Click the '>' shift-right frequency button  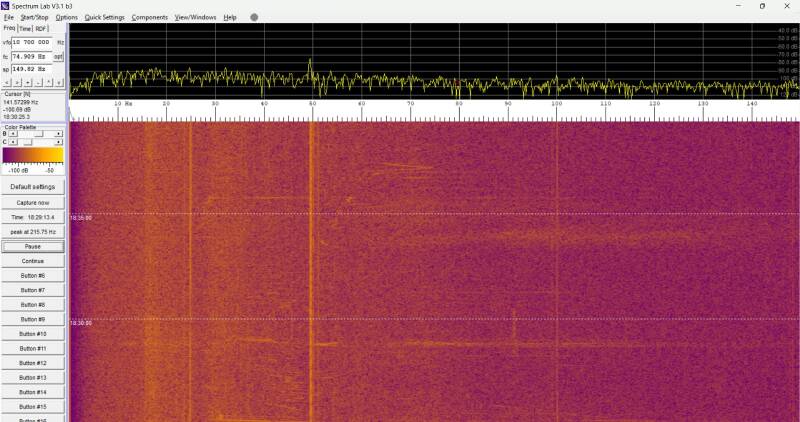click(17, 82)
